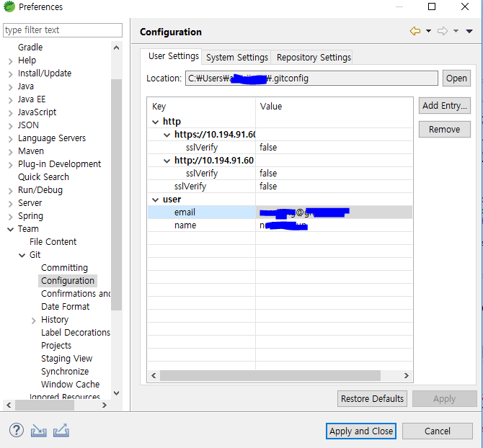
Task: Select Server in preferences tree
Action: tap(30, 203)
